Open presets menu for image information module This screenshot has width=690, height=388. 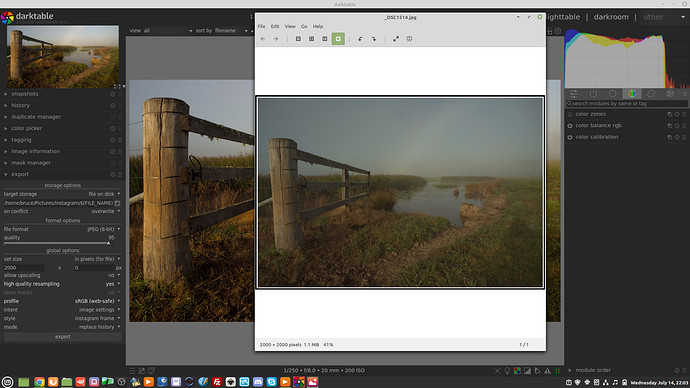[120, 151]
